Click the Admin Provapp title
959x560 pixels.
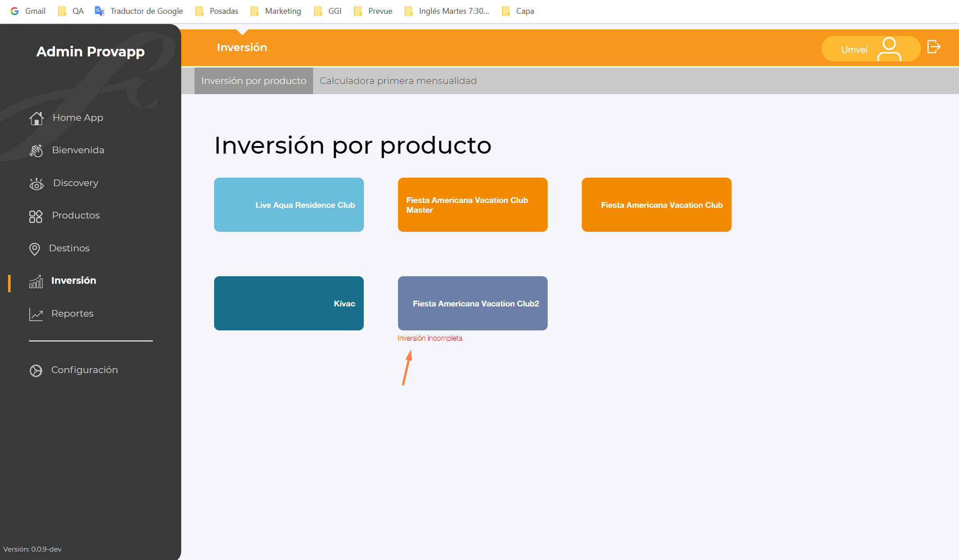(91, 52)
